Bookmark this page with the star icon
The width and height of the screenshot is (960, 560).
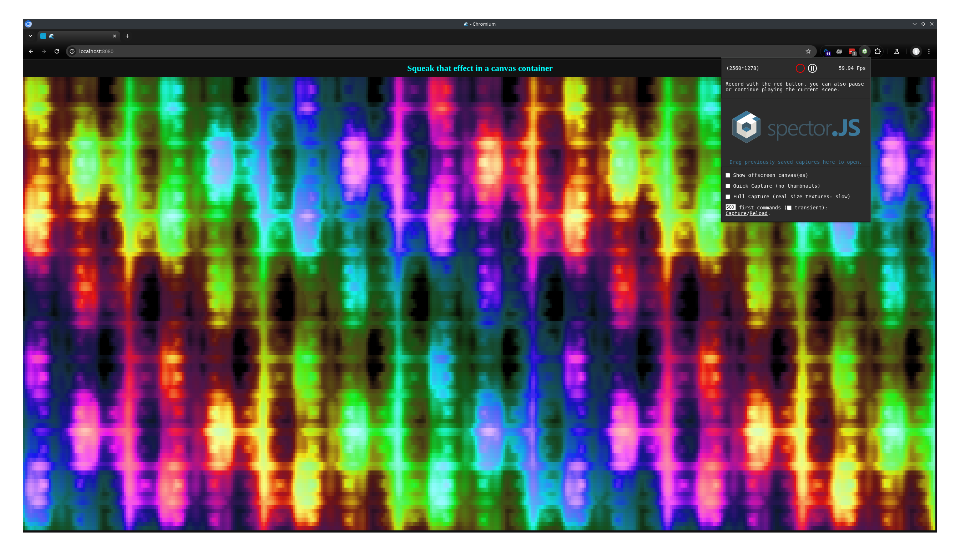[808, 51]
